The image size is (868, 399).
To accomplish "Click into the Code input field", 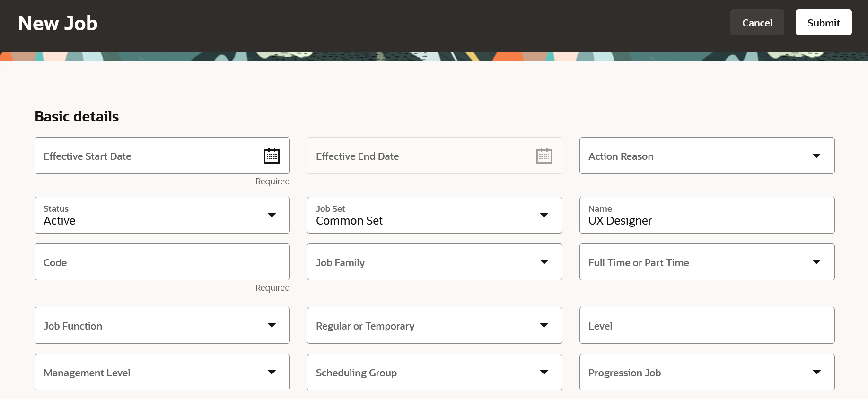I will pos(162,262).
